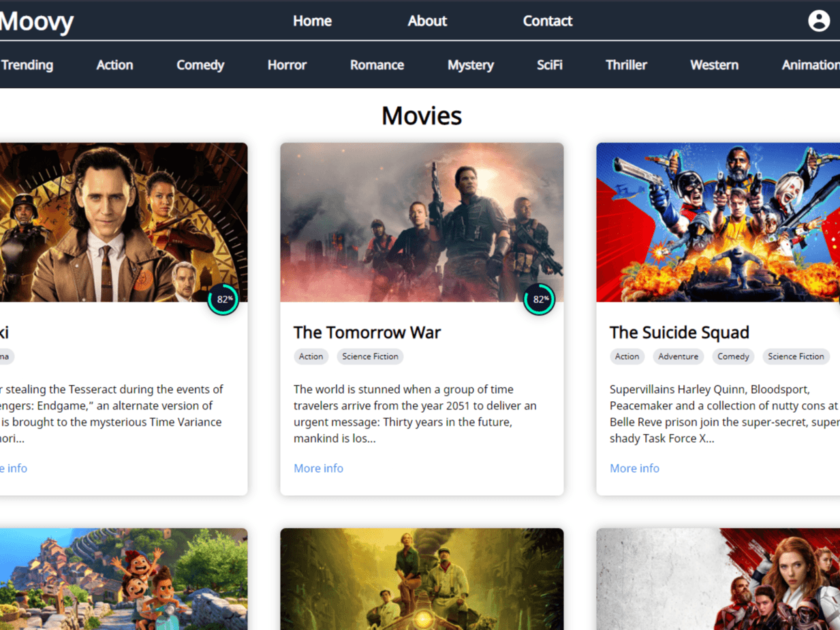Click the Adventure tag on The Suicide Squad
The image size is (840, 630).
point(678,357)
